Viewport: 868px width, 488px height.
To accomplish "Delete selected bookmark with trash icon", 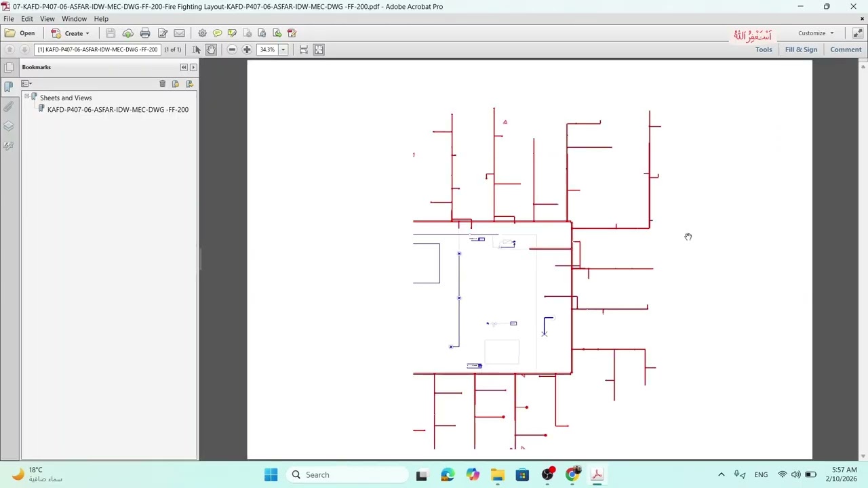I will coord(162,83).
